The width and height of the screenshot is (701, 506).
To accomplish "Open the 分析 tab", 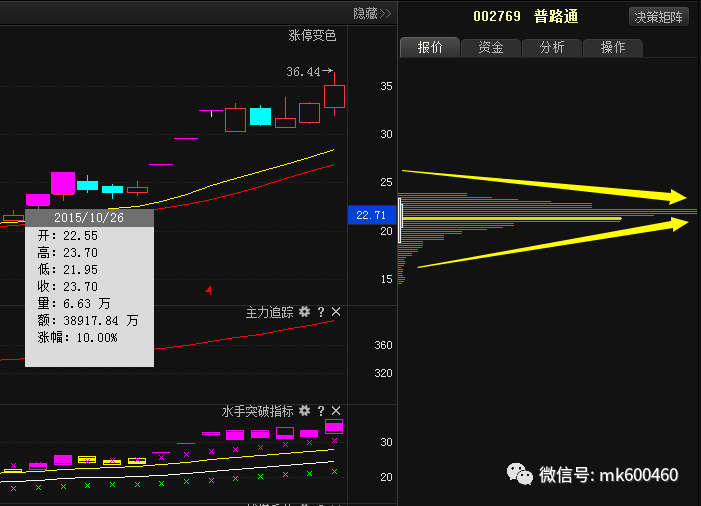I will point(551,47).
